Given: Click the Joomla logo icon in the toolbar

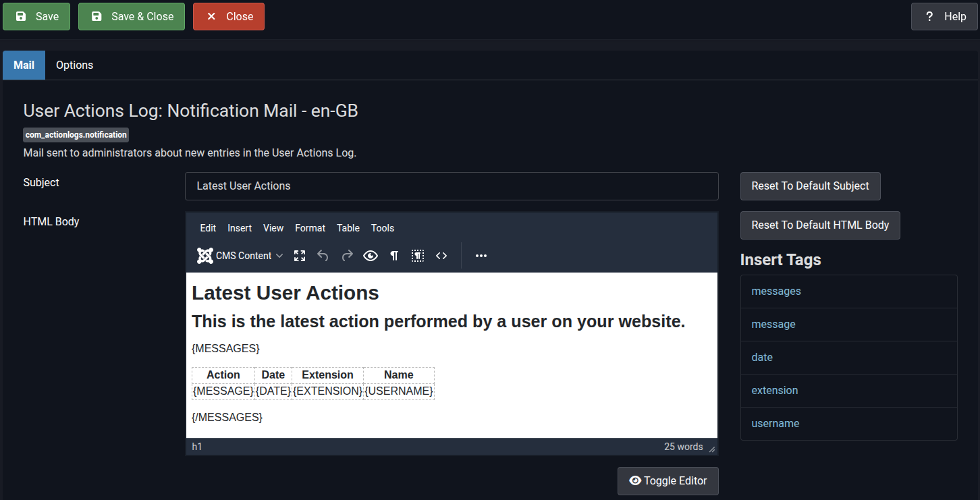Looking at the screenshot, I should click(205, 256).
